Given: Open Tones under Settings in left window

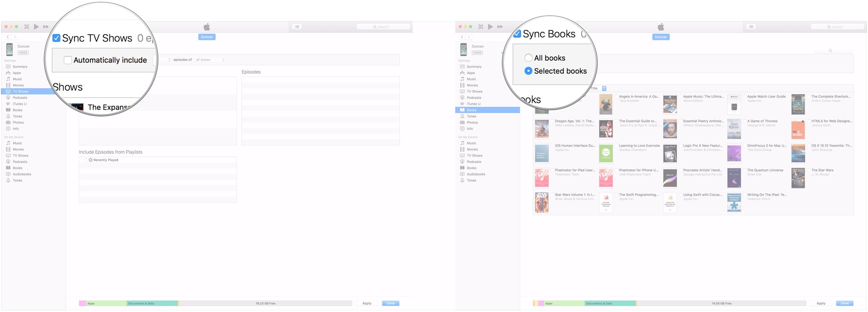Looking at the screenshot, I should point(17,116).
